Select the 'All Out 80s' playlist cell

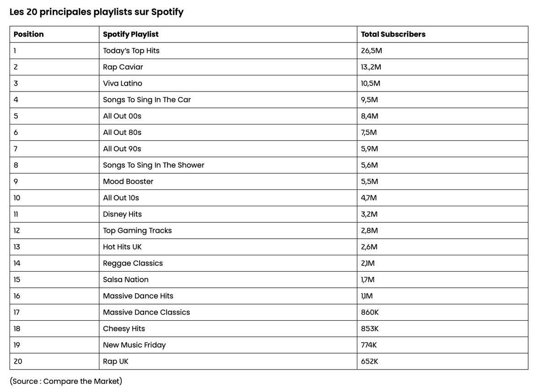[x=122, y=133]
